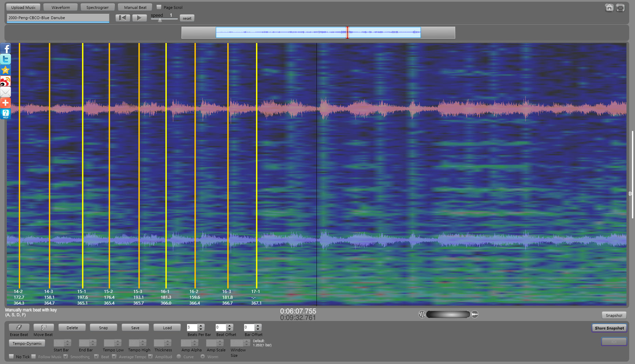Click the waveform icon right of gradient bar
Screen dimensions: 635x364
(x=475, y=314)
